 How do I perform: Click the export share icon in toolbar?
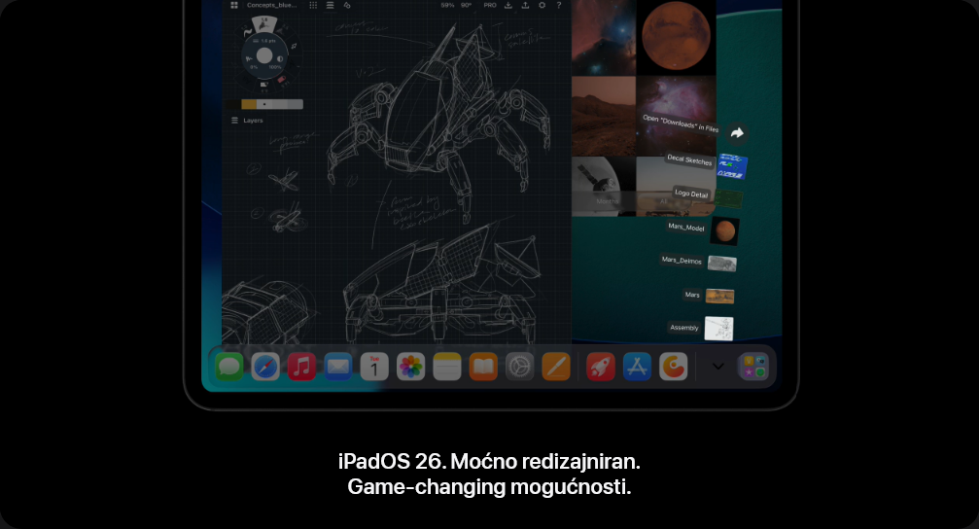(525, 5)
